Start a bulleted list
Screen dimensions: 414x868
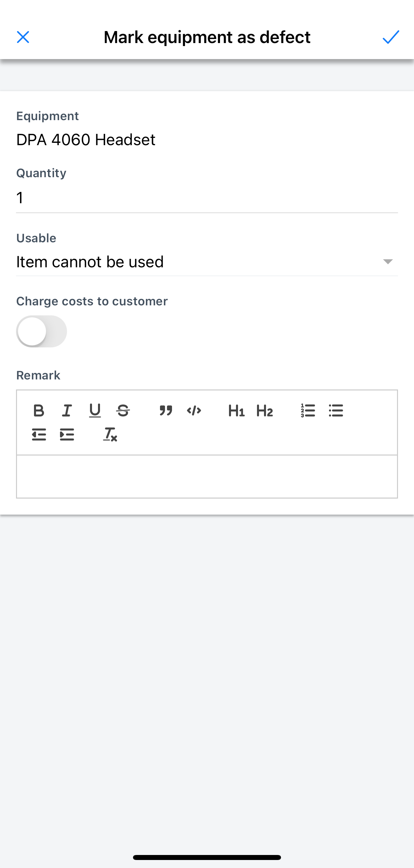(336, 410)
